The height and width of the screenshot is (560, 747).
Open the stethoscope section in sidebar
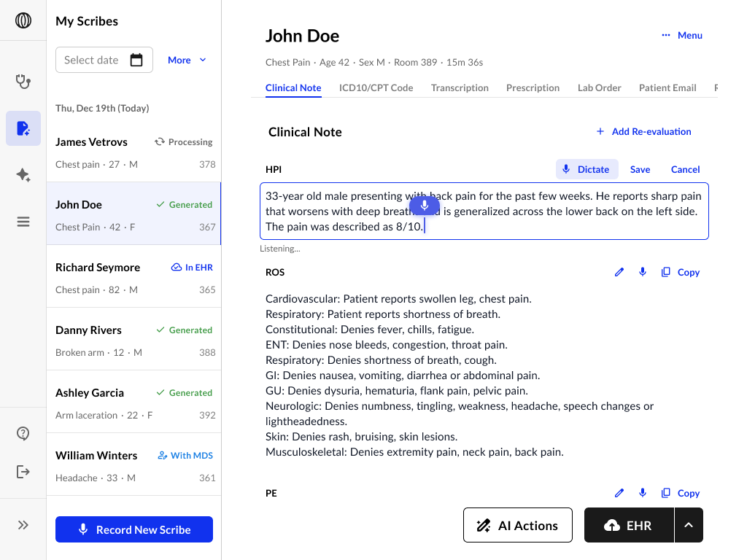click(23, 82)
